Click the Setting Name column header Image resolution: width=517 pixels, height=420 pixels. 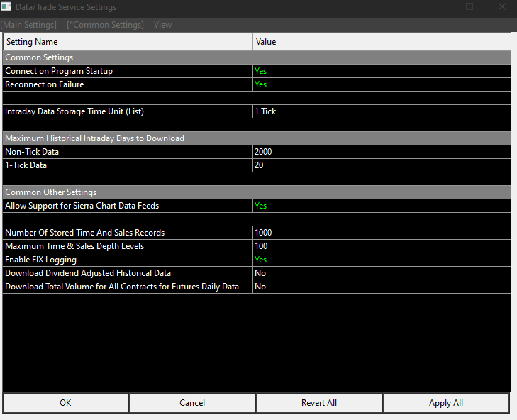click(x=128, y=42)
